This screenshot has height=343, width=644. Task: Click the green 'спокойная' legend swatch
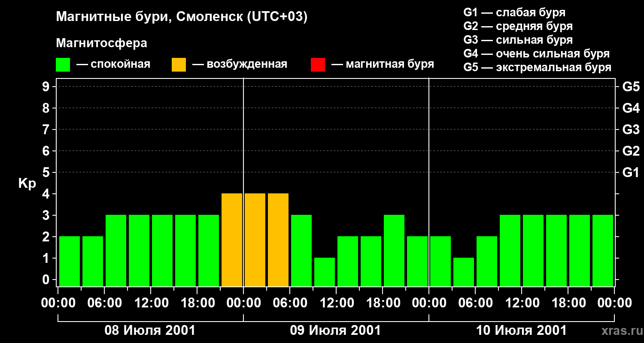(x=63, y=65)
